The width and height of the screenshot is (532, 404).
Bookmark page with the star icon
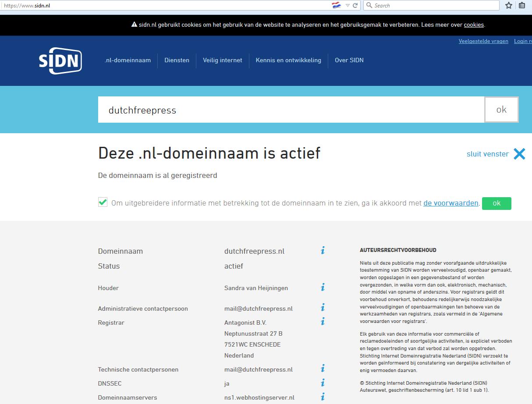click(x=508, y=6)
